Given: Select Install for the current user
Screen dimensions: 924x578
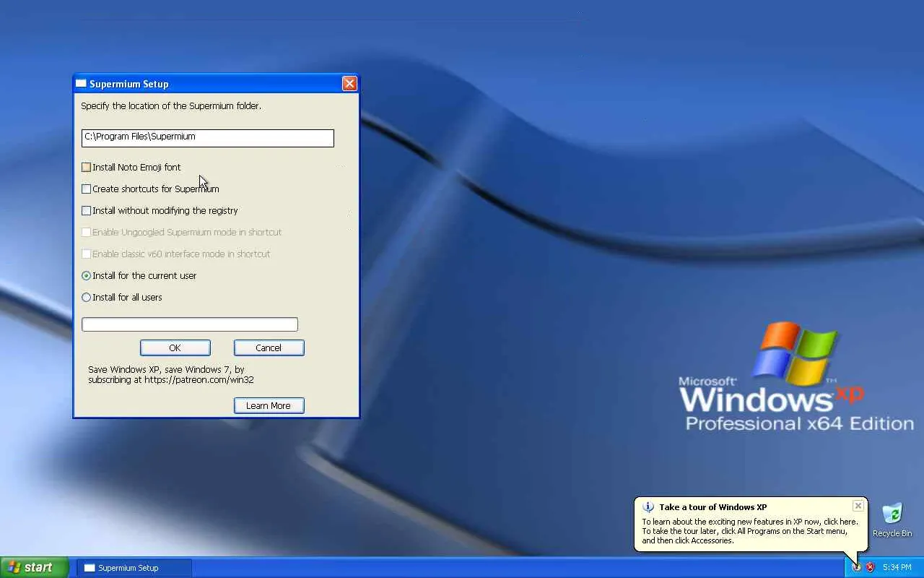Looking at the screenshot, I should (x=87, y=276).
